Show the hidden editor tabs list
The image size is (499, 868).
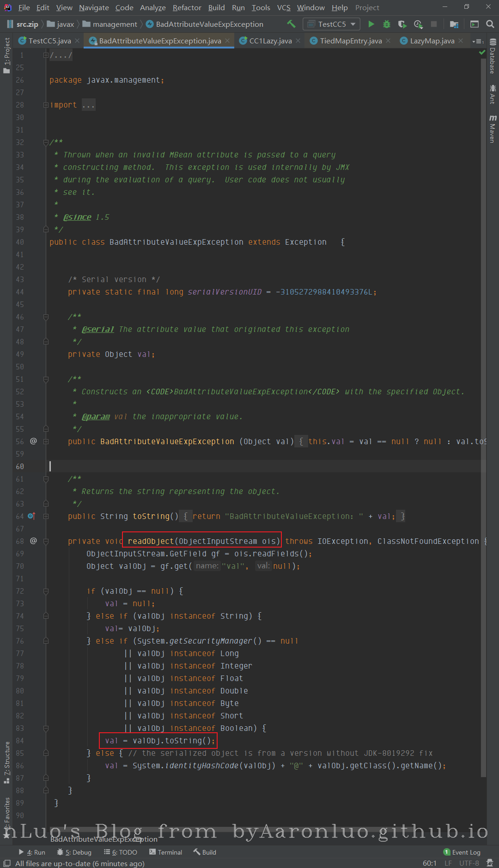pos(477,41)
